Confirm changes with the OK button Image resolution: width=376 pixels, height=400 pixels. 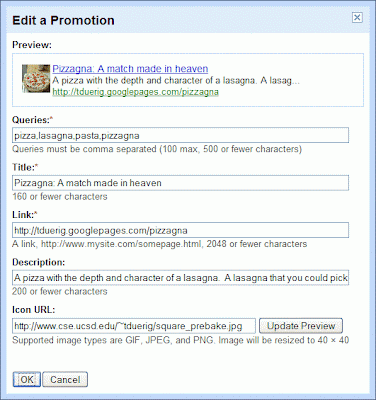tap(27, 379)
